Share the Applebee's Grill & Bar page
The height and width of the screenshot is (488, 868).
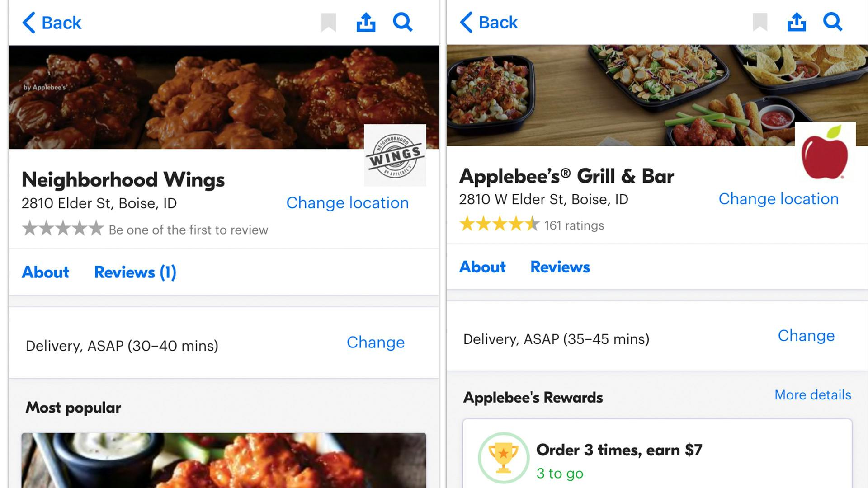click(x=797, y=22)
